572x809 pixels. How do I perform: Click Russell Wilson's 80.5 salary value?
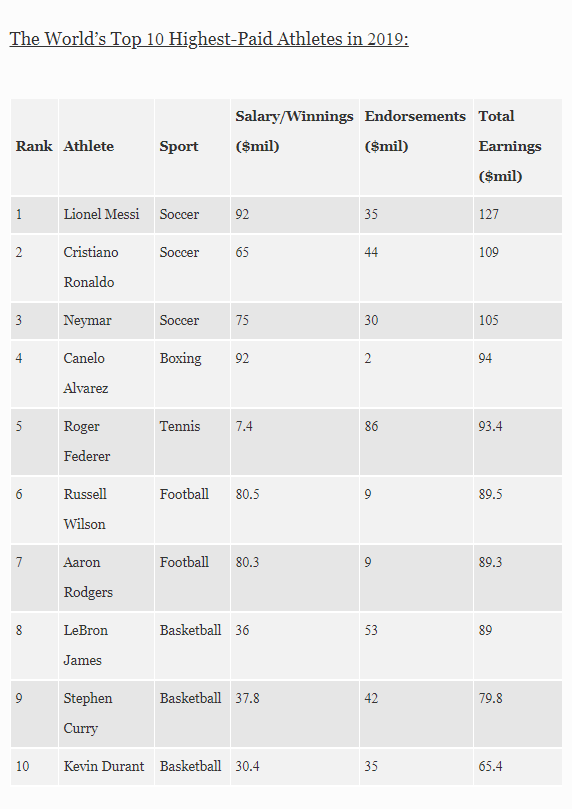248,494
